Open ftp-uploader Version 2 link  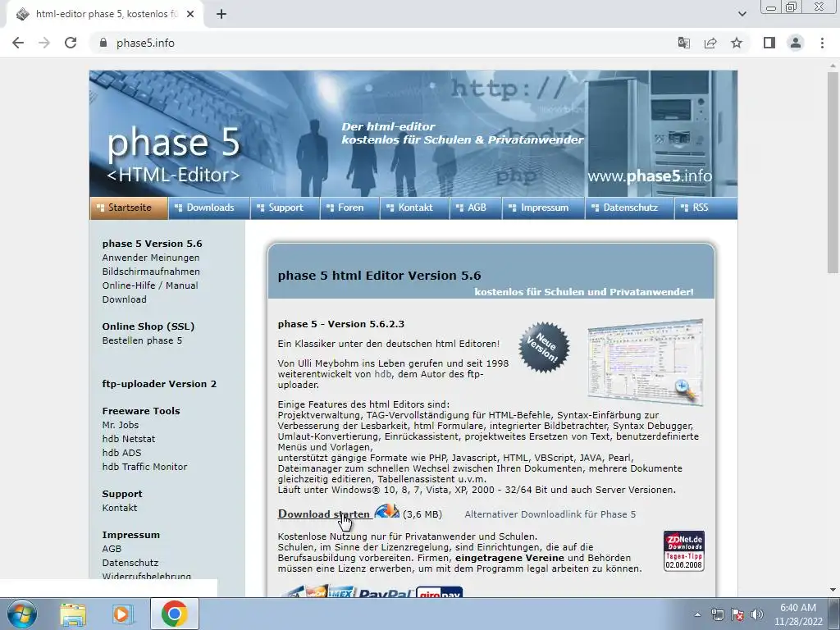[x=159, y=384]
